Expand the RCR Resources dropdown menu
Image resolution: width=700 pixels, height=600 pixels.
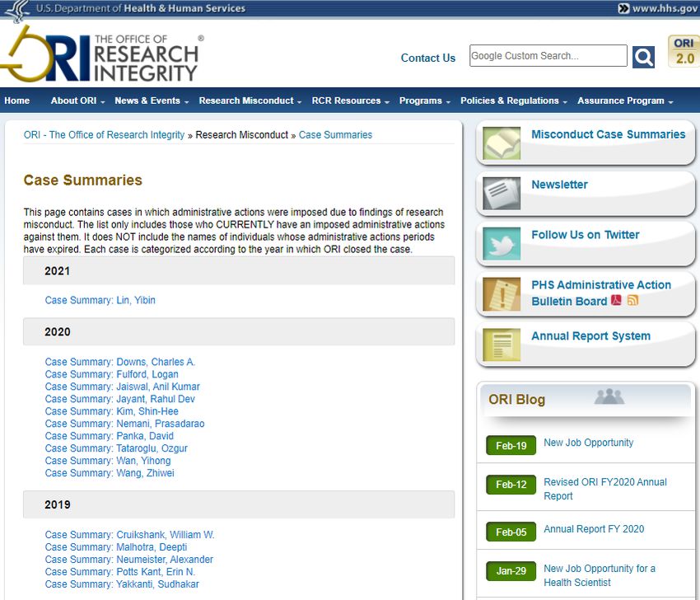351,101
